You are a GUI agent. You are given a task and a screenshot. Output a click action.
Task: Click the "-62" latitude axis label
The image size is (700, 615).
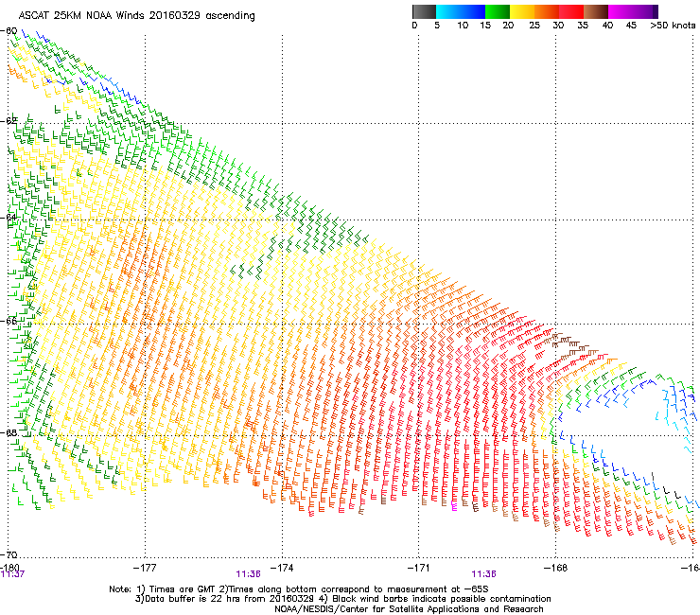9,120
